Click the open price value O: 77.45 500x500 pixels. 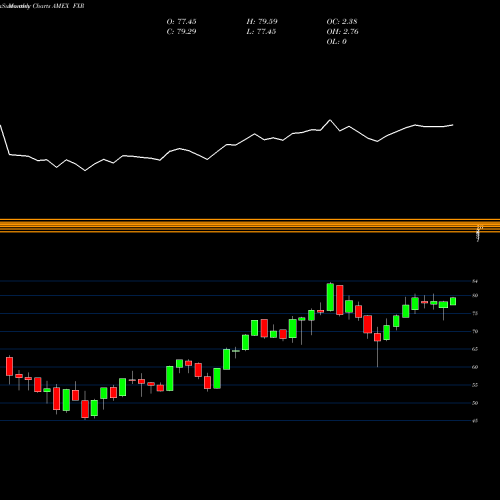(181, 22)
